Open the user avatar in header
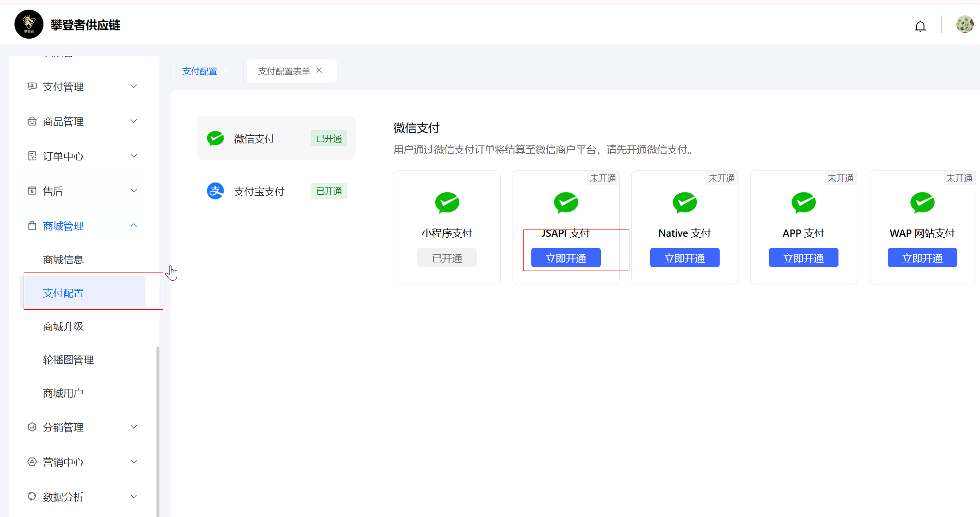 coord(965,24)
